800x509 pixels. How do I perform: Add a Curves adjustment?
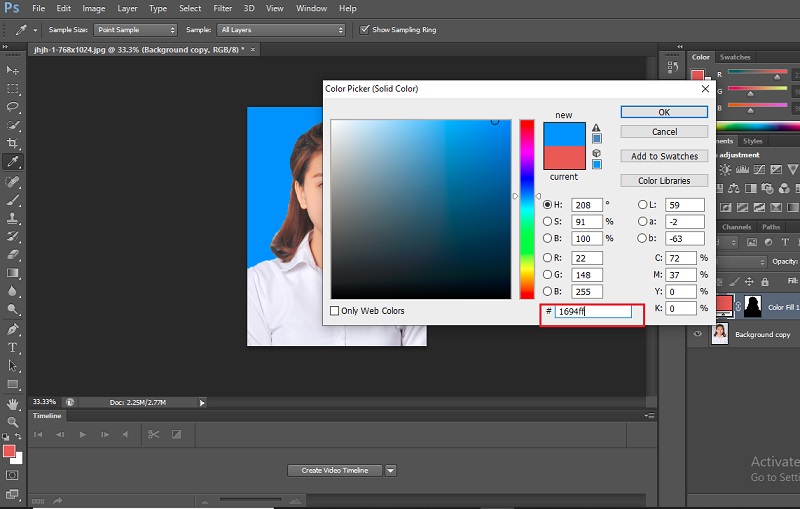click(759, 170)
